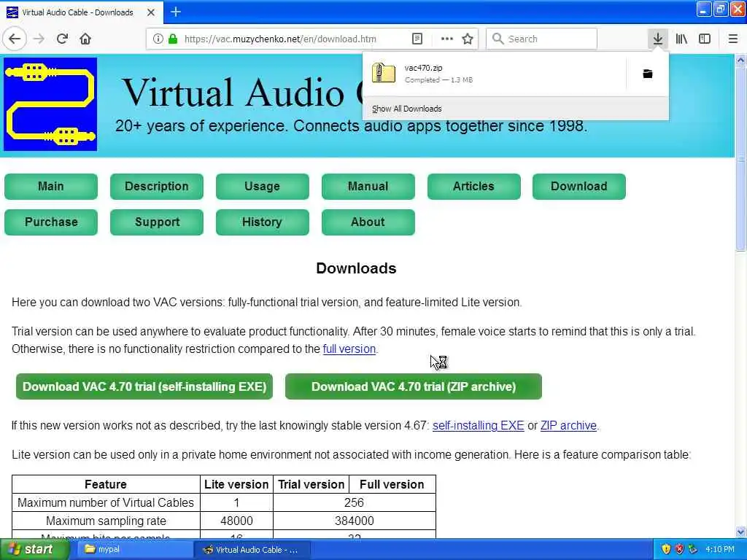Open the hamburger application menu
Screen dimensions: 747x560
coord(732,39)
